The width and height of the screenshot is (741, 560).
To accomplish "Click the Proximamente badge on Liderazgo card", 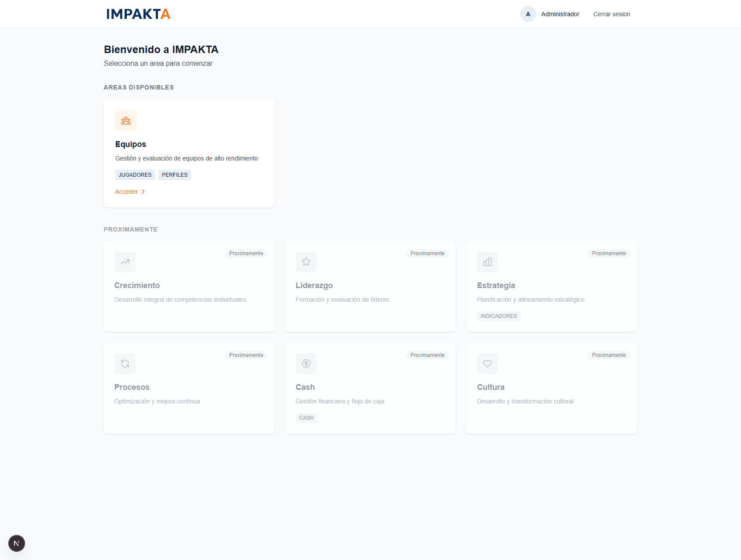I will click(x=427, y=253).
